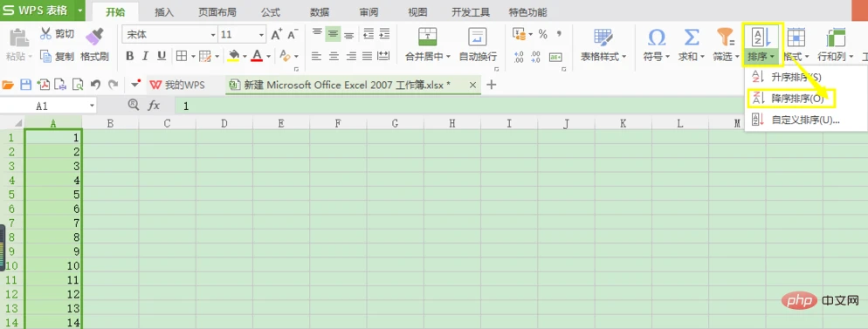This screenshot has width=868, height=329.
Task: Click the draw border pencil icon
Action: (205, 56)
